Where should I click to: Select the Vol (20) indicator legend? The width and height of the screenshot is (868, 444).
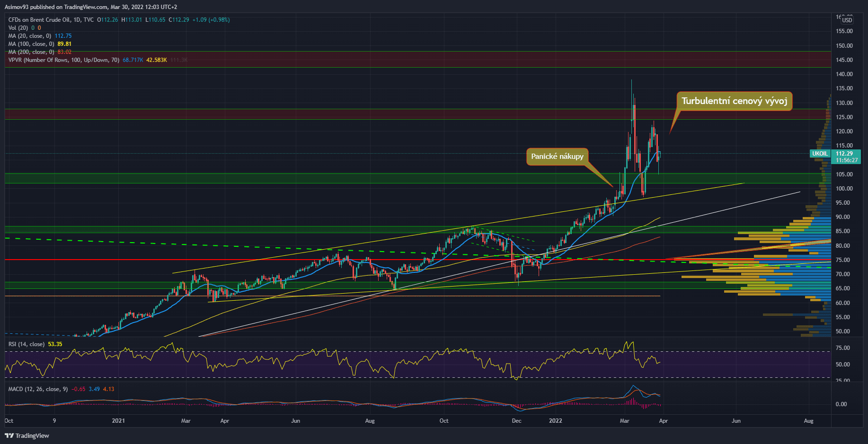coord(18,28)
